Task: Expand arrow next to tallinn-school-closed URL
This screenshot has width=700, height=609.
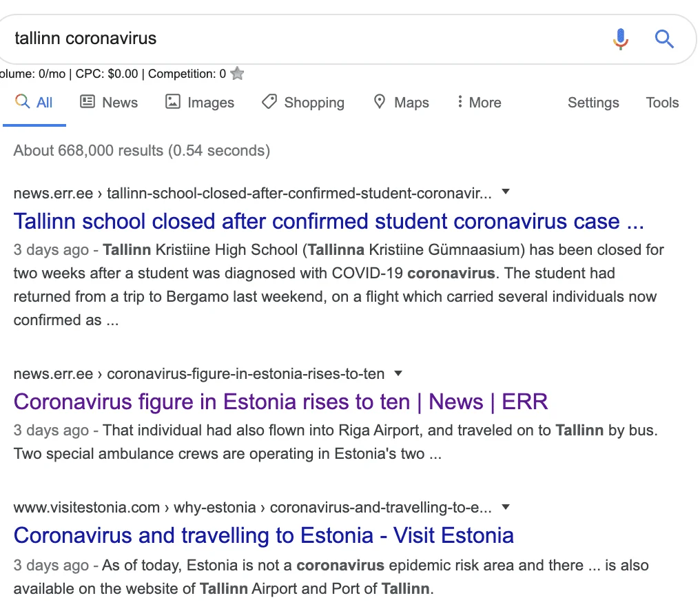Action: (505, 192)
